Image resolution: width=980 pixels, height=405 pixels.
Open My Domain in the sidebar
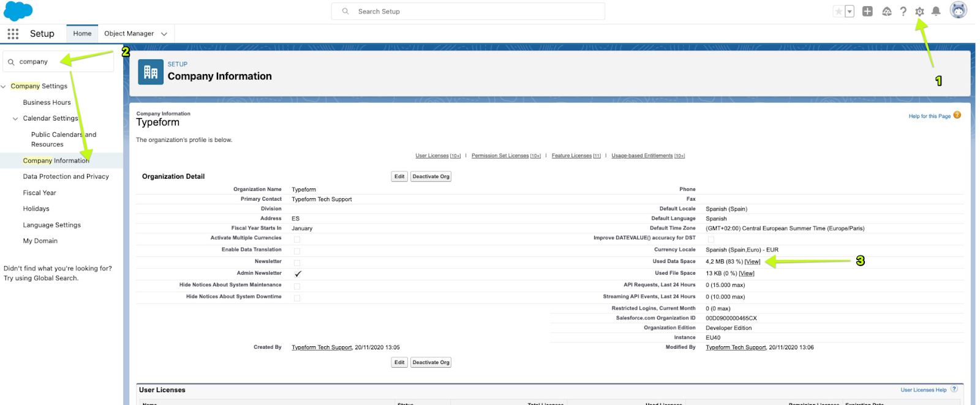click(40, 241)
